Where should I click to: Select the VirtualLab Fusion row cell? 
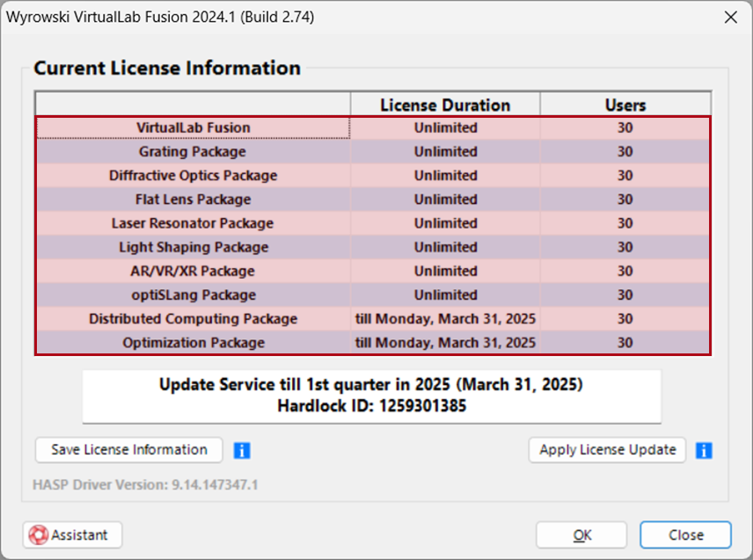pyautogui.click(x=193, y=127)
